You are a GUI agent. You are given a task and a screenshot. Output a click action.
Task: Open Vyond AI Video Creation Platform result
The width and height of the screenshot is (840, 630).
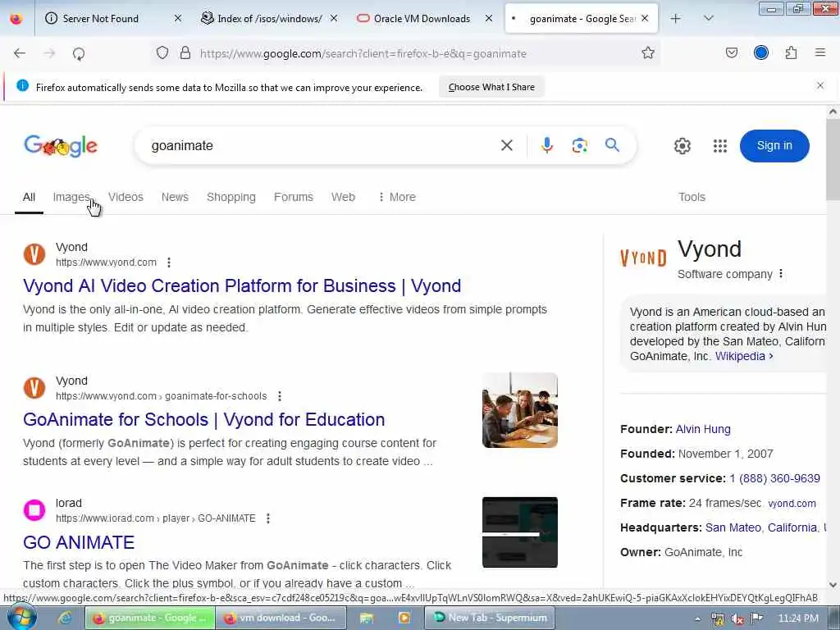click(242, 285)
